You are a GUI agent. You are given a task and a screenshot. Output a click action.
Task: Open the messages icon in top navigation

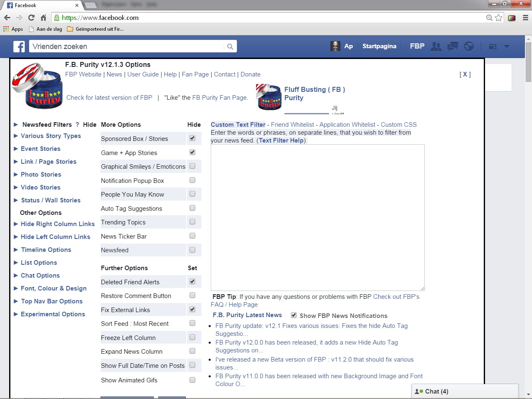point(453,46)
